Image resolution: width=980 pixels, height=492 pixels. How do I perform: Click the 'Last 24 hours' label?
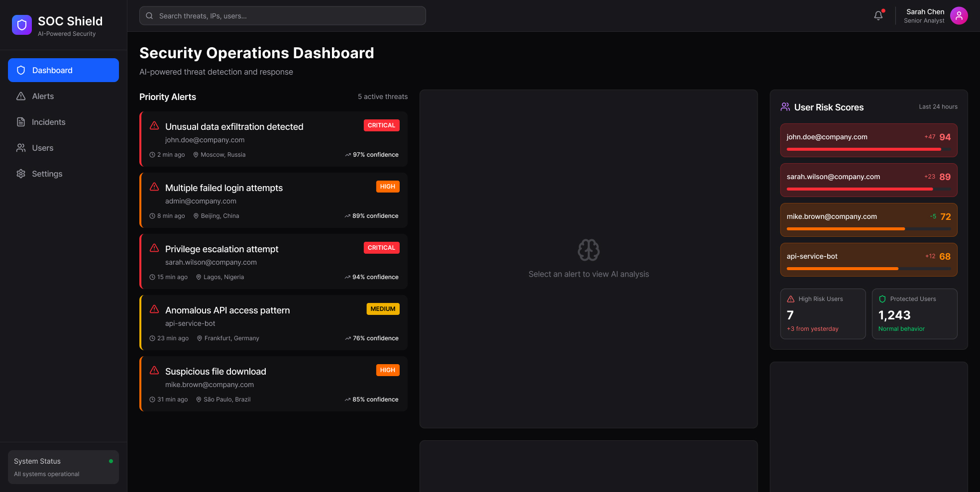click(938, 107)
